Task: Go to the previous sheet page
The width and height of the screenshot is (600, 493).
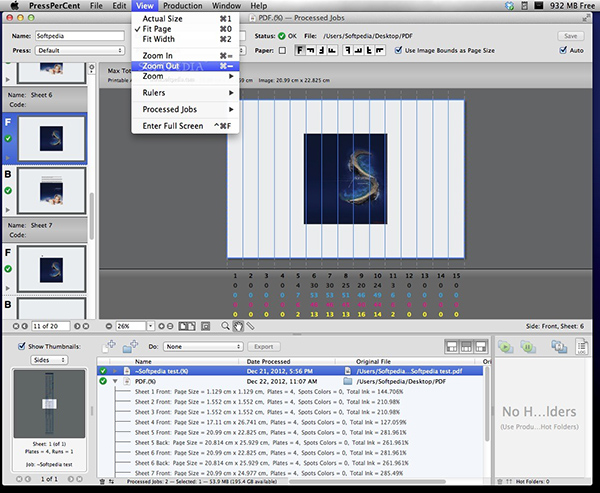Action: (24, 326)
